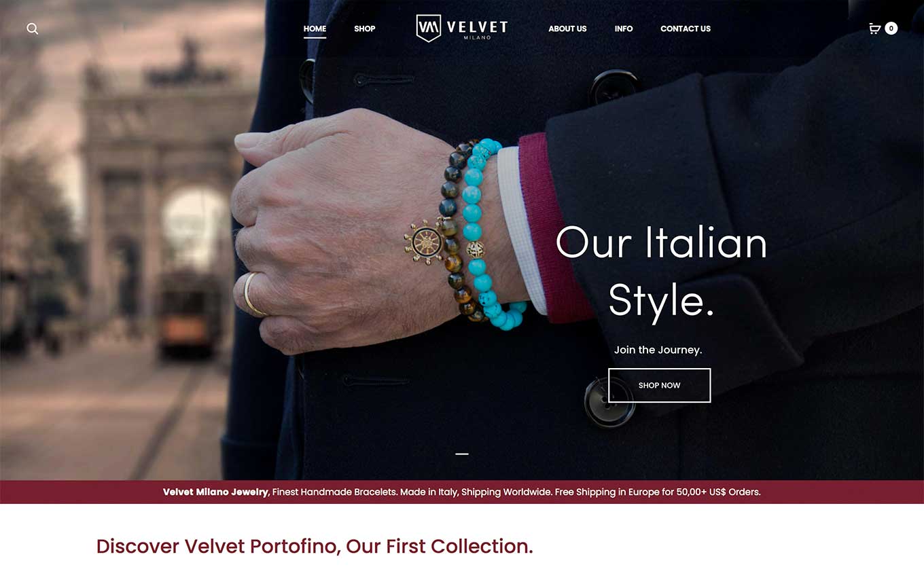Click the free shipping in Europe notice
This screenshot has height=582, width=924.
[x=658, y=492]
